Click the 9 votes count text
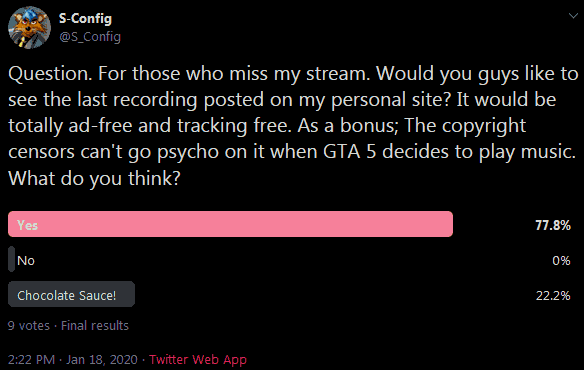 click(x=29, y=326)
